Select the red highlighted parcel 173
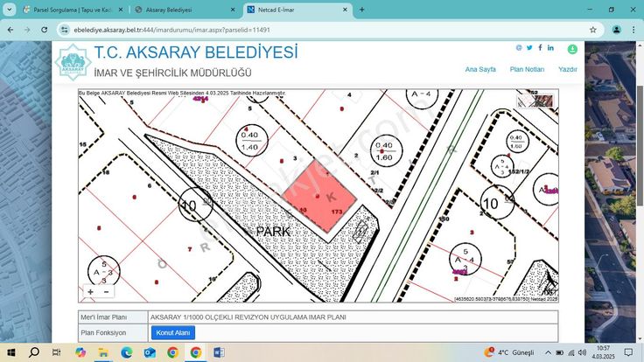 [320, 195]
